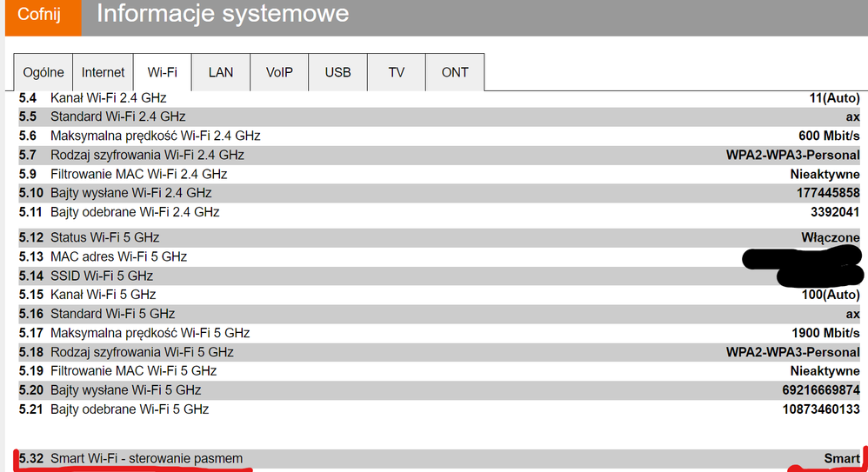Open the Ogólne tab
Viewport: 868px width, 472px height.
point(43,72)
